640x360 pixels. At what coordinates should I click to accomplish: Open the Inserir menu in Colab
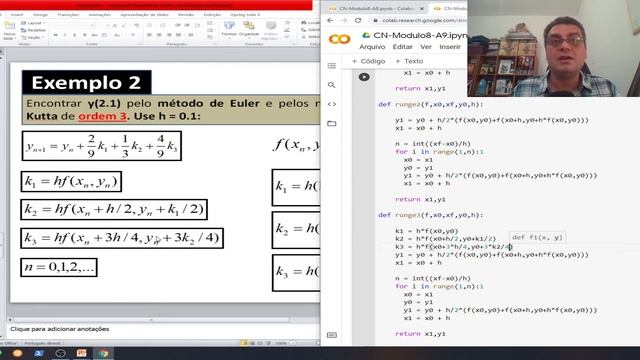coord(450,47)
